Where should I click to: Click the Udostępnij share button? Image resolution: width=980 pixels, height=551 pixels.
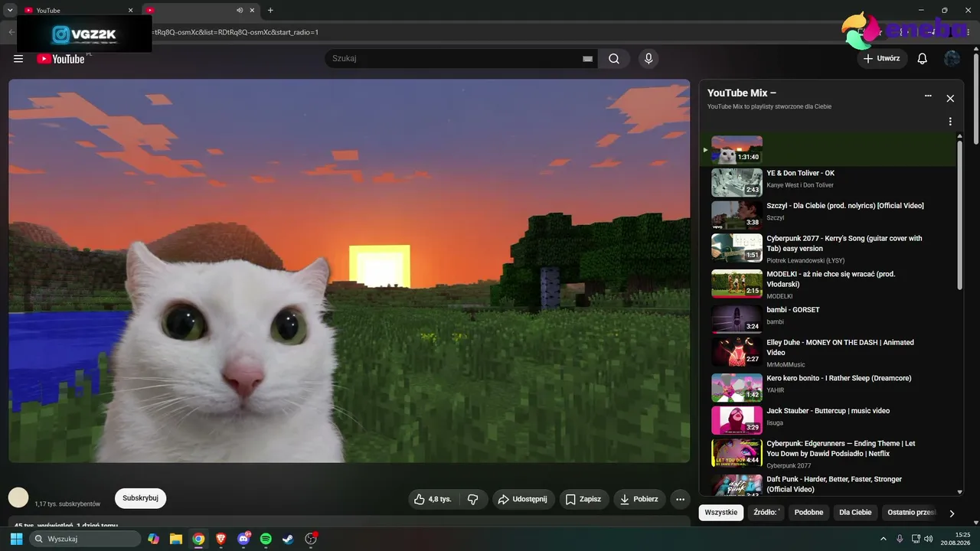523,499
